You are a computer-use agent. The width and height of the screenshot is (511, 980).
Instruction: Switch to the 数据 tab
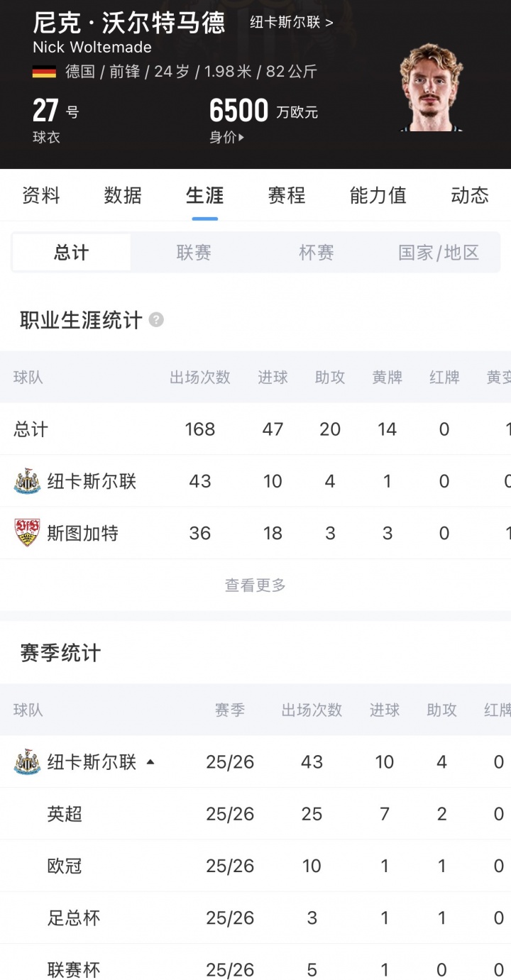[x=123, y=195]
